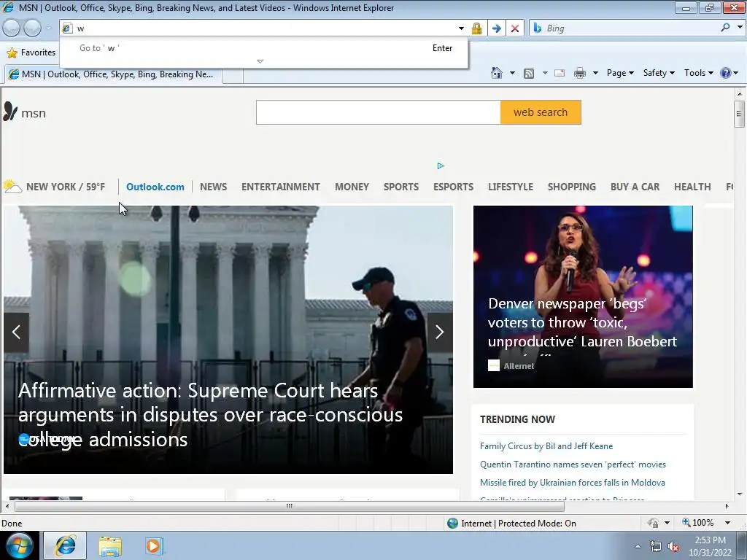Stop loading with the red X button
Screen dimensions: 747x560
[x=515, y=28]
